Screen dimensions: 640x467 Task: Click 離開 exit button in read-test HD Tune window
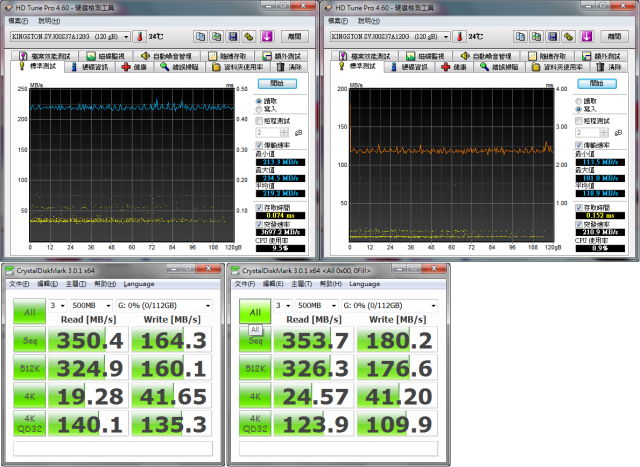294,37
